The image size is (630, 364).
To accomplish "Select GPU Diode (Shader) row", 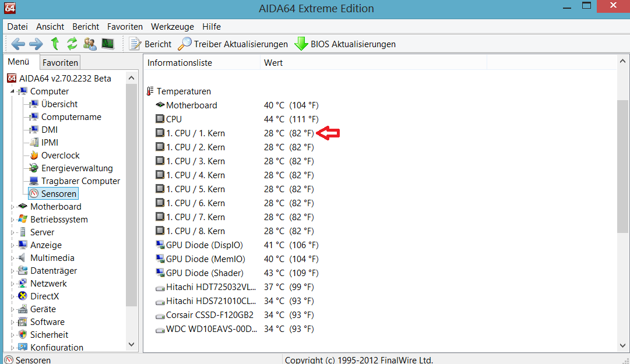I will pyautogui.click(x=237, y=273).
